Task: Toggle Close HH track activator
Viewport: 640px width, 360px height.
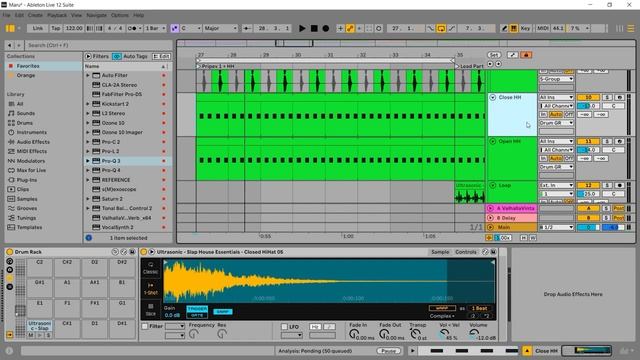Action: click(588, 98)
